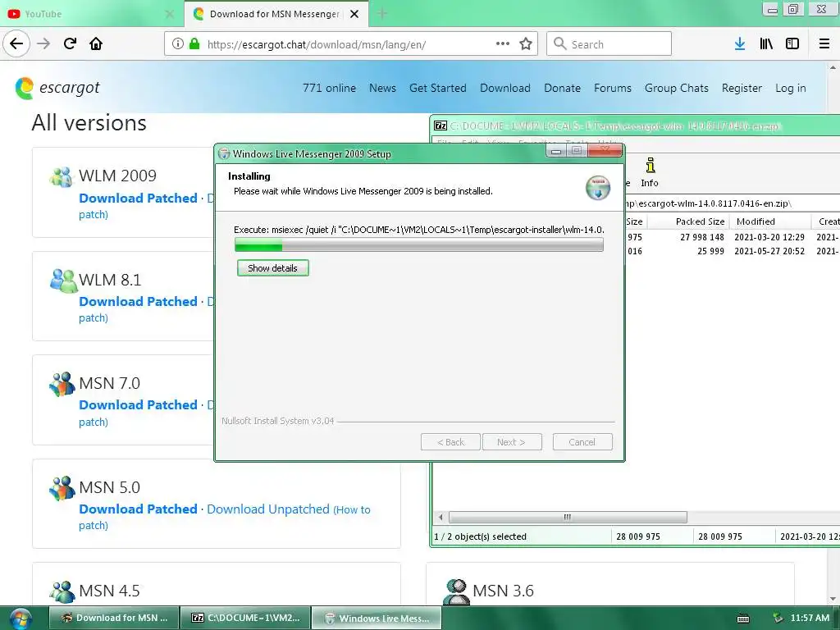
Task: Click MSN 5.0 Download Patched link
Action: pos(138,509)
